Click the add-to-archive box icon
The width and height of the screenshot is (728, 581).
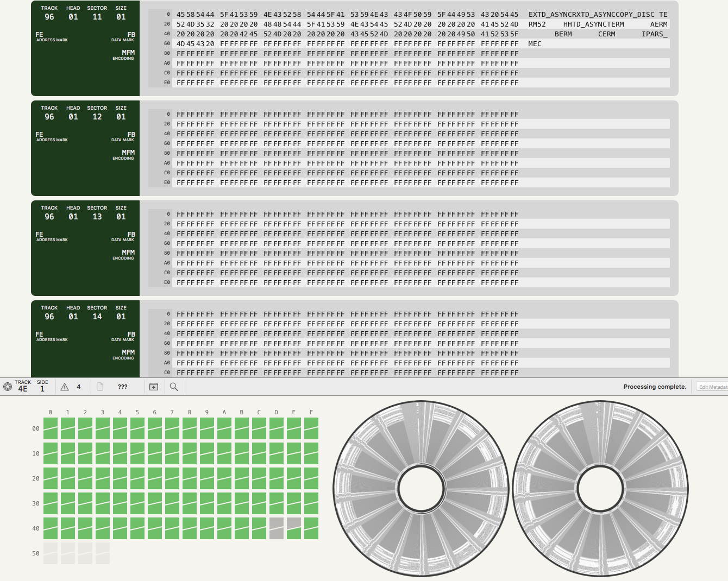click(x=154, y=387)
